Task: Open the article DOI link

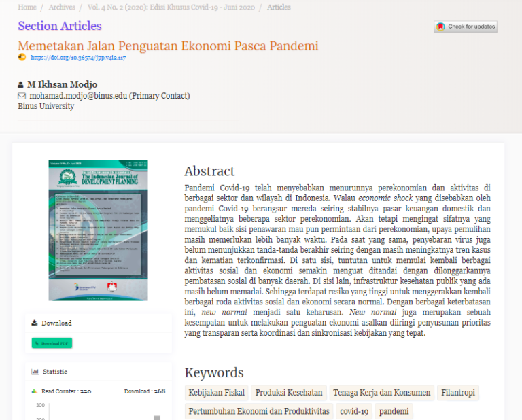Action: 78,58
